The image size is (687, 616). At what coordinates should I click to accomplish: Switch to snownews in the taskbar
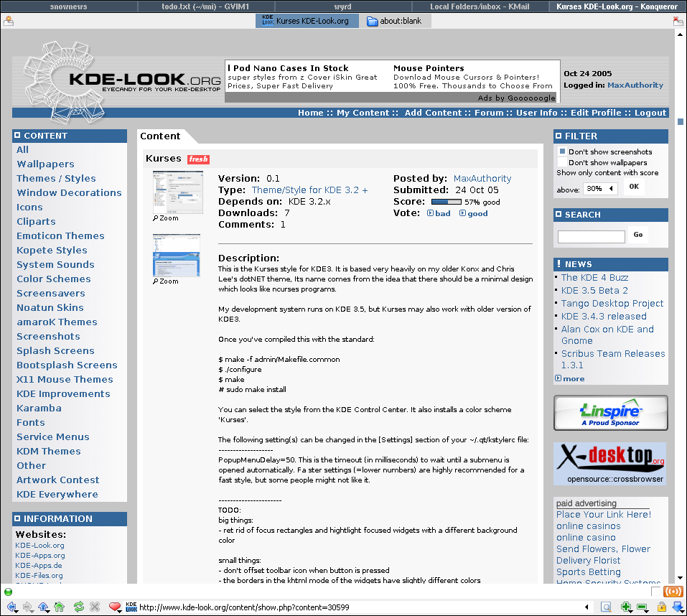(x=69, y=6)
